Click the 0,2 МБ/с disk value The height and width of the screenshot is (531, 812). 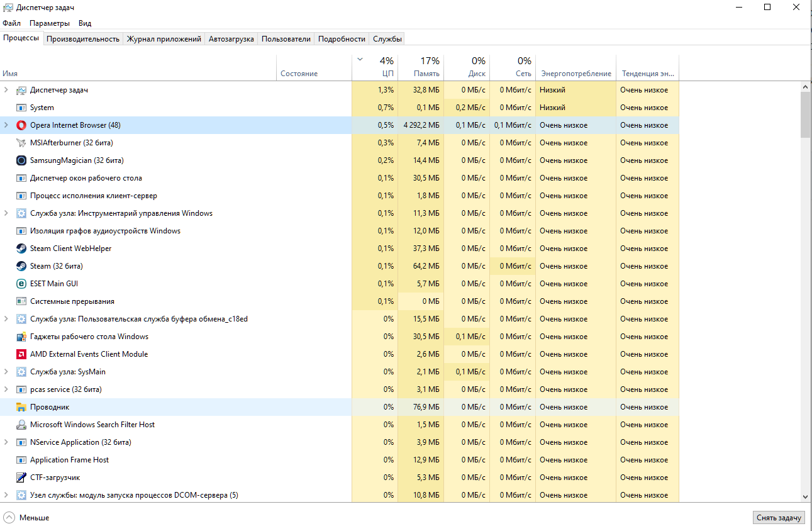[x=469, y=108]
